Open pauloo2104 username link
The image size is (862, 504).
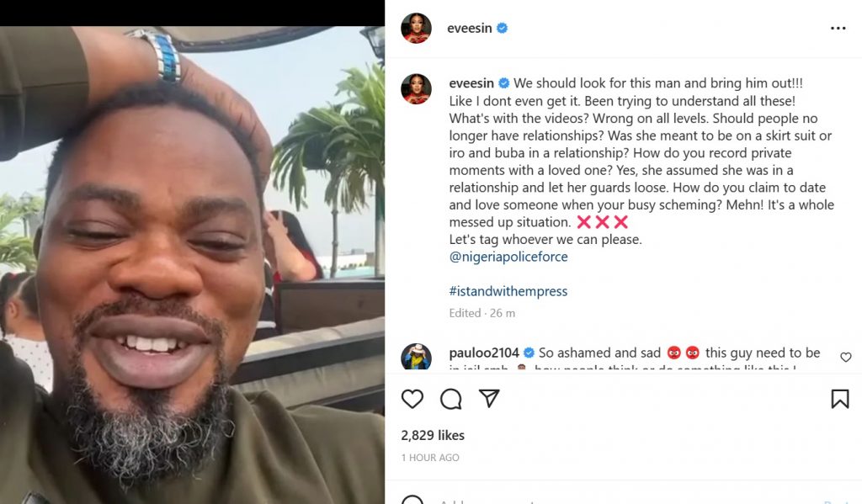(484, 353)
